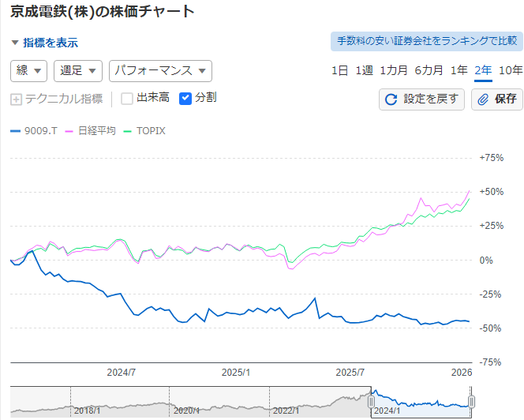
Task: Click the 2026 x-axis label
Action: pyautogui.click(x=462, y=373)
